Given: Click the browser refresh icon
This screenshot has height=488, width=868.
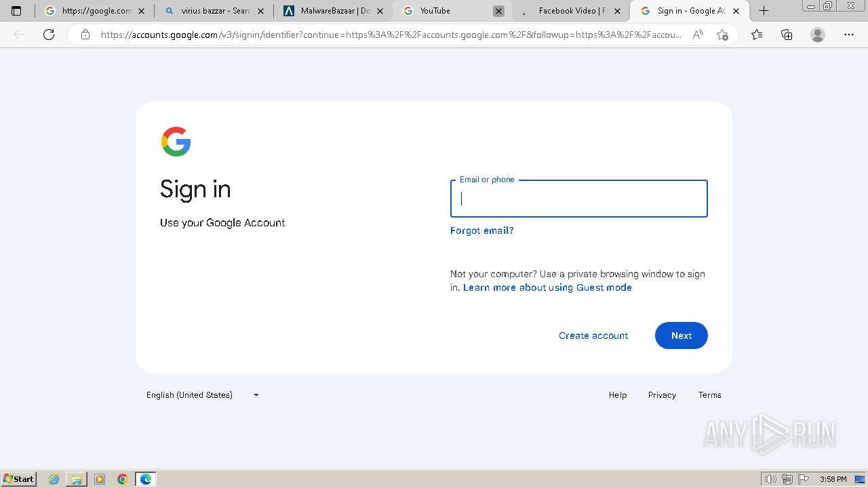Looking at the screenshot, I should coord(49,35).
